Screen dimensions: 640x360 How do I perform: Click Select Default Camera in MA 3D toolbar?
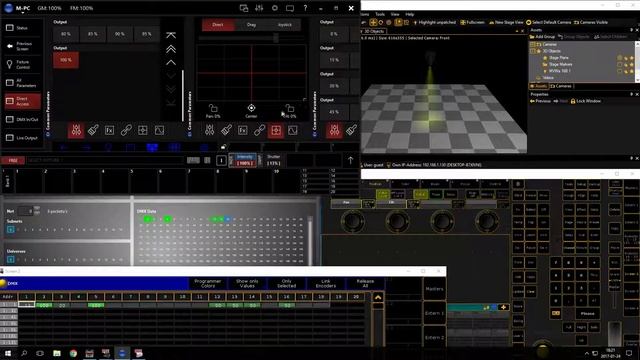[549, 22]
